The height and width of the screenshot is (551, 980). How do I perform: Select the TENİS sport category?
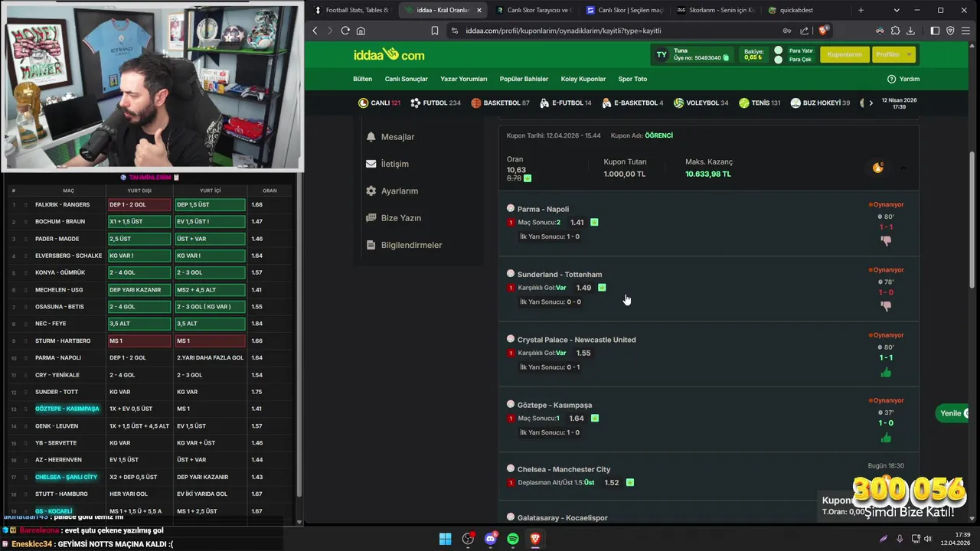(759, 103)
